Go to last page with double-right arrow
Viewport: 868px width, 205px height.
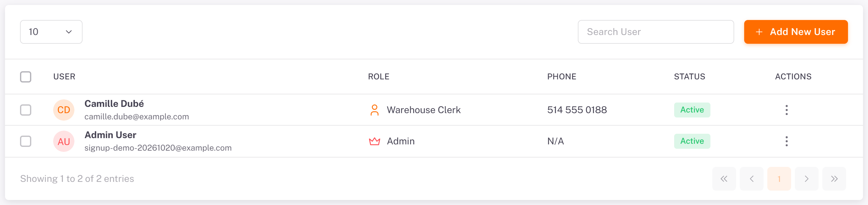pos(834,179)
